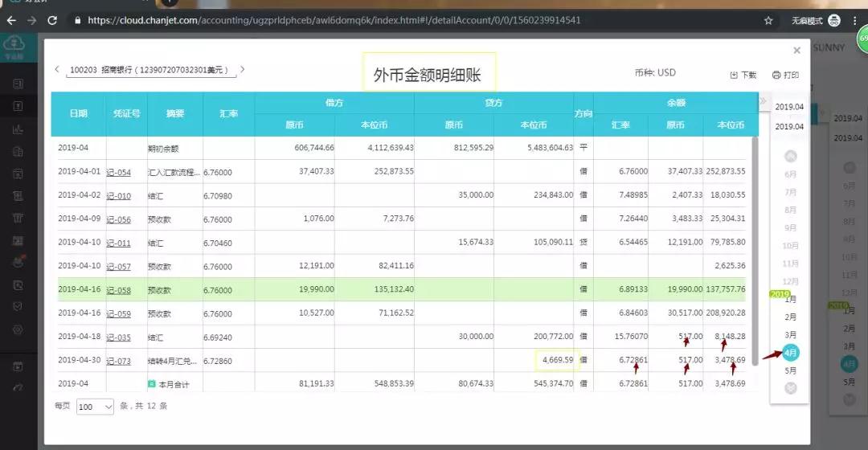Click the 凭证号 column header

pyautogui.click(x=127, y=113)
